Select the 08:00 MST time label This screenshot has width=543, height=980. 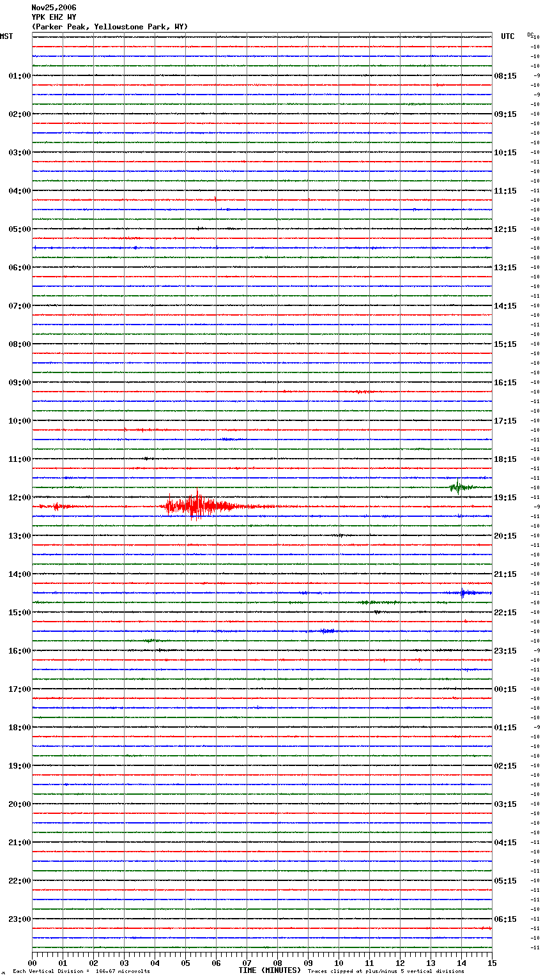[x=19, y=344]
